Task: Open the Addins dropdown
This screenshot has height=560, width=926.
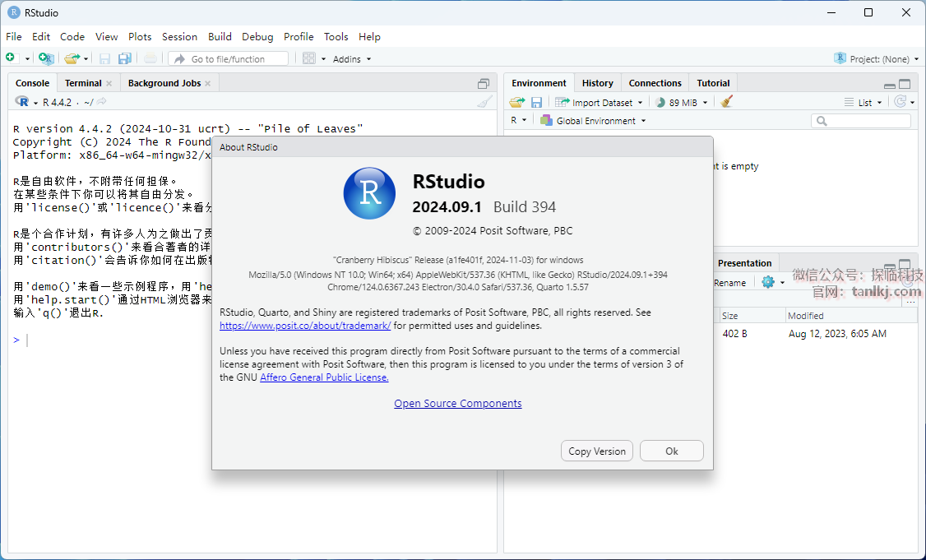Action: [x=351, y=59]
